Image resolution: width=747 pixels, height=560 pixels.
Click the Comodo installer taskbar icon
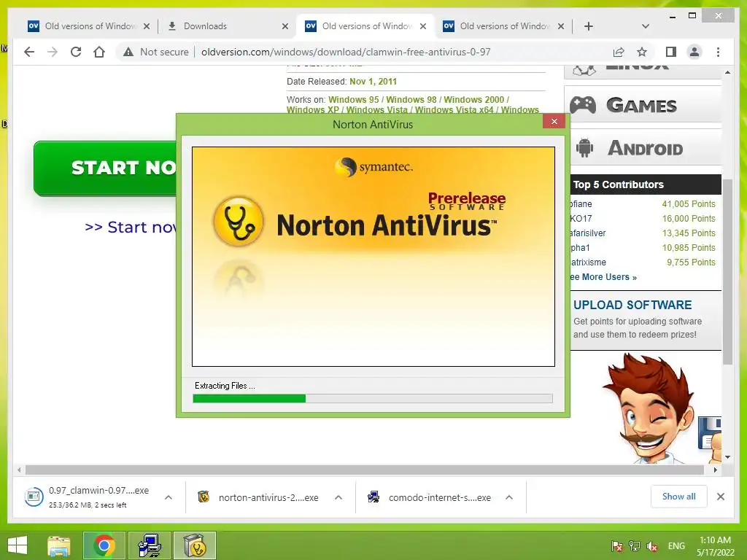[x=150, y=545]
